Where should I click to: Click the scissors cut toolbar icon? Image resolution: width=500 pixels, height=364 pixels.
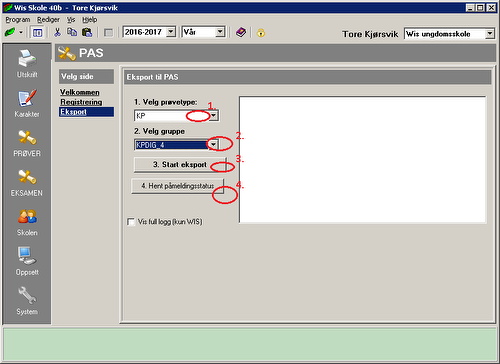click(57, 32)
